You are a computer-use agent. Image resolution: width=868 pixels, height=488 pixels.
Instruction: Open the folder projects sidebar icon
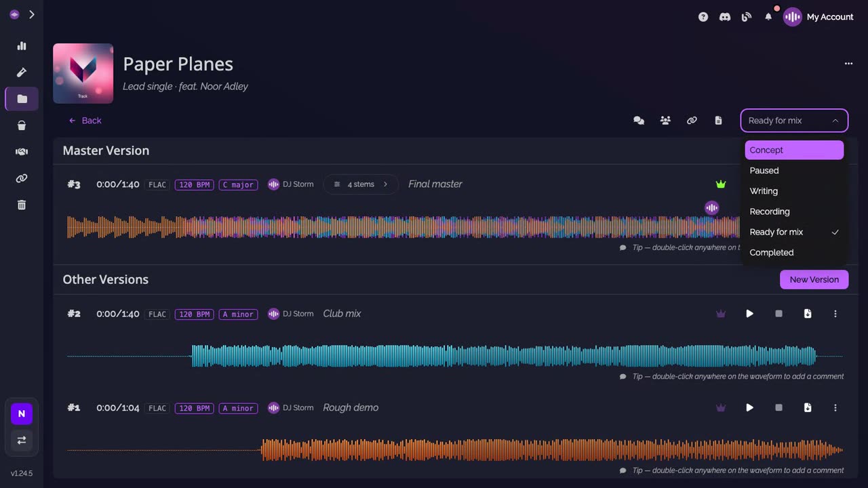coord(22,99)
